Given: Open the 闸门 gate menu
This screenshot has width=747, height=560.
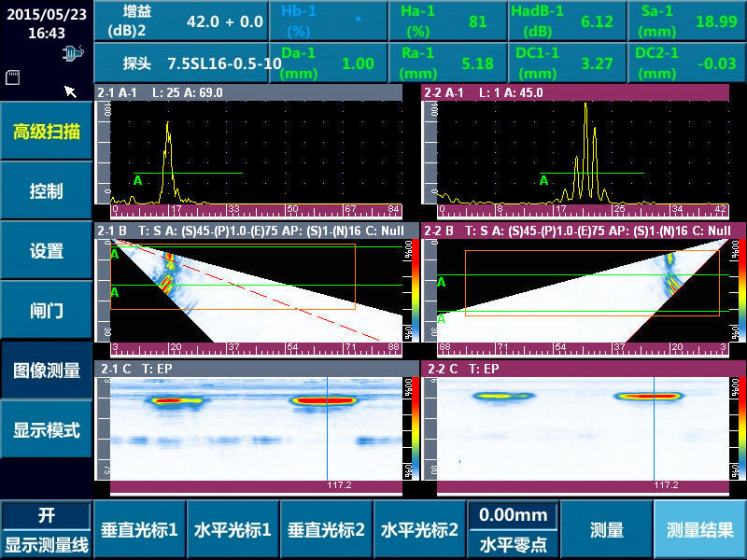Looking at the screenshot, I should pos(46,311).
